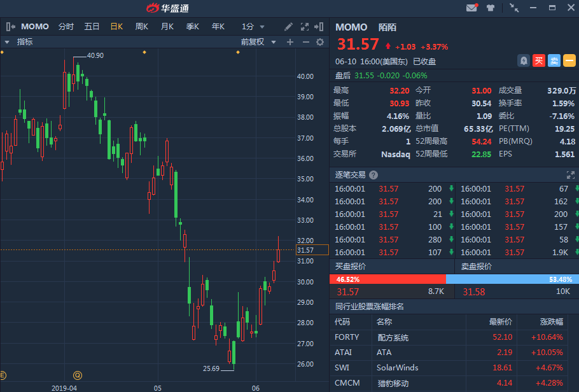Toggle fullscreen chart icon
Viewport: 579px width, 392px height.
(x=305, y=27)
